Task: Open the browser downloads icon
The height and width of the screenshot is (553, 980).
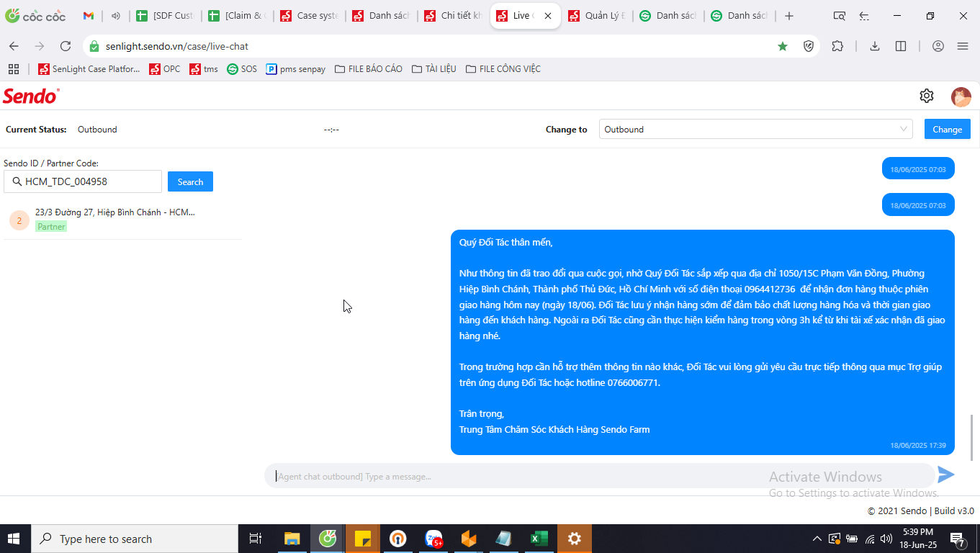Action: click(875, 46)
